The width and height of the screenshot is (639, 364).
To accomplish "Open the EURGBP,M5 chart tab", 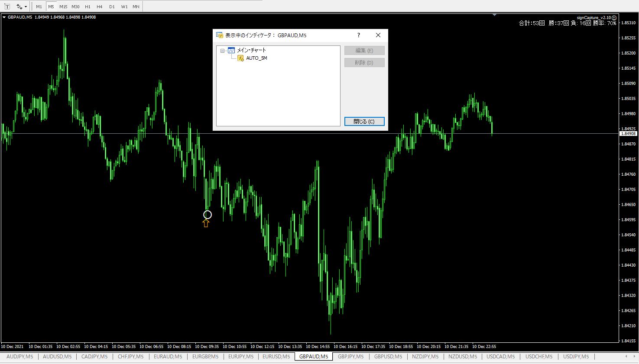I will [205, 357].
